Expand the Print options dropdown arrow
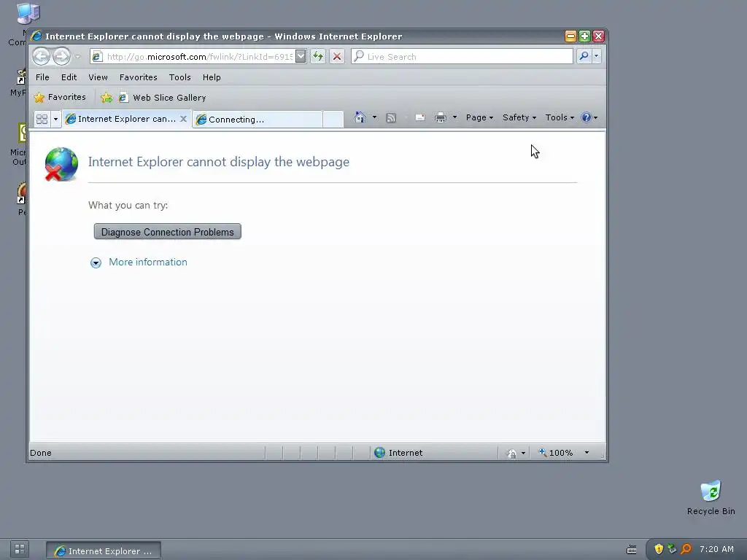 click(454, 117)
